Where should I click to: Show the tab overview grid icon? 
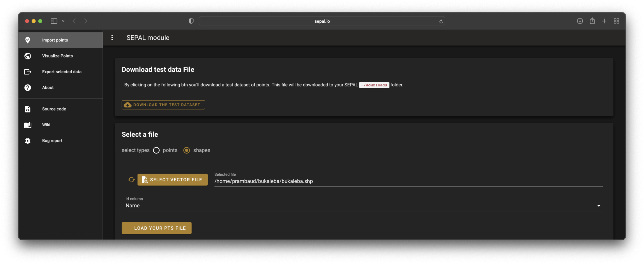[x=616, y=21]
